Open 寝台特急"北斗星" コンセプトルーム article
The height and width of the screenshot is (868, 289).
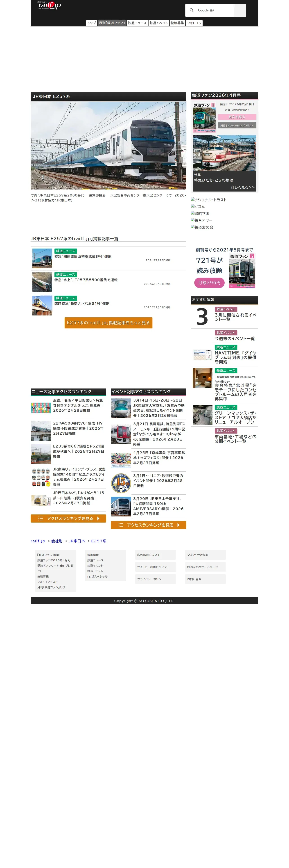click(235, 392)
